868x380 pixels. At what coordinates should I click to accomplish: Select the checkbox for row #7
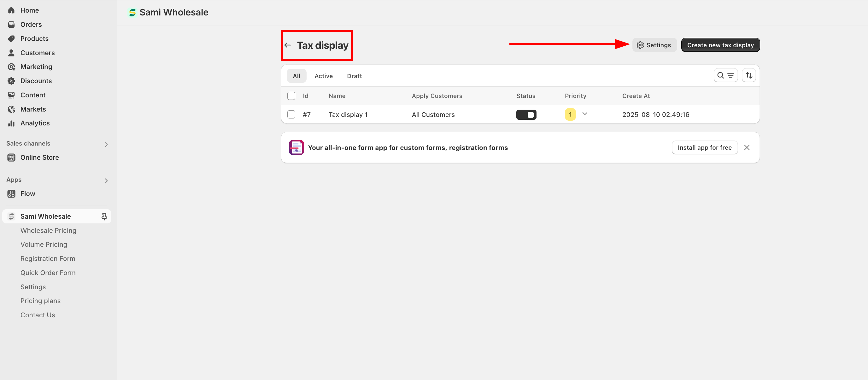pyautogui.click(x=291, y=114)
